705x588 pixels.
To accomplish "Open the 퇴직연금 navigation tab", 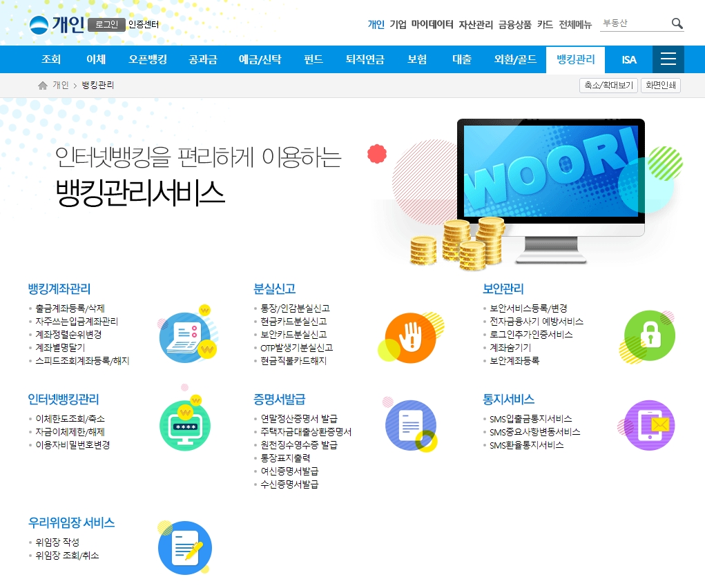I will point(365,59).
